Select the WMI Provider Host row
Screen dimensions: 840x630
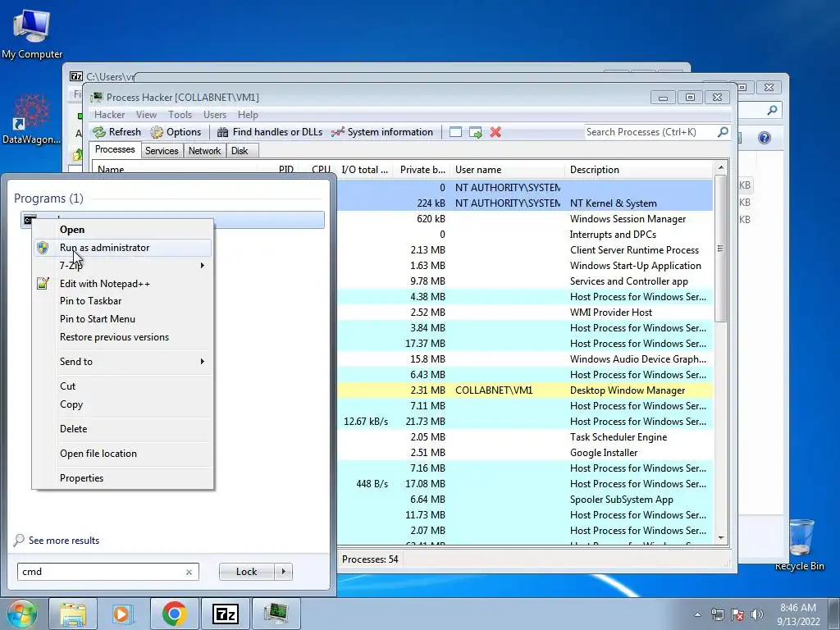(525, 313)
